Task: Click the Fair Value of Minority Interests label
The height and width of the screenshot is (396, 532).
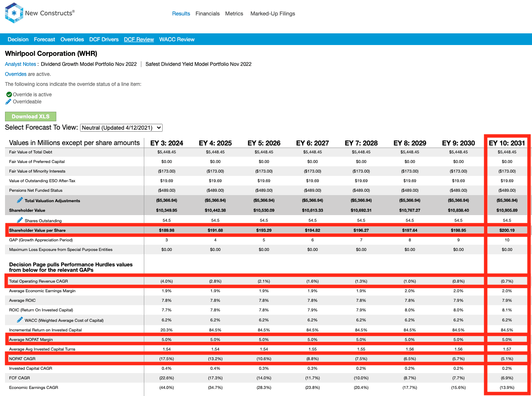Action: (37, 171)
